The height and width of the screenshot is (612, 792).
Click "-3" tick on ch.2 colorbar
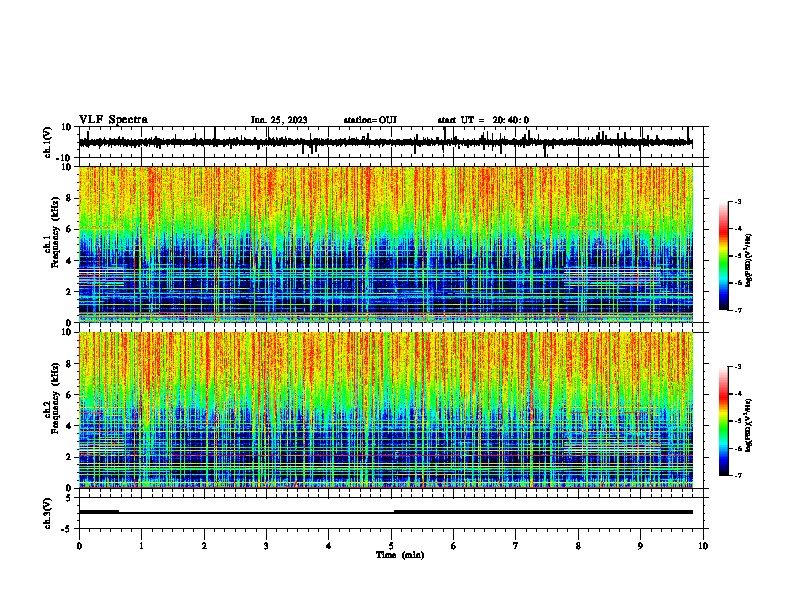point(737,367)
